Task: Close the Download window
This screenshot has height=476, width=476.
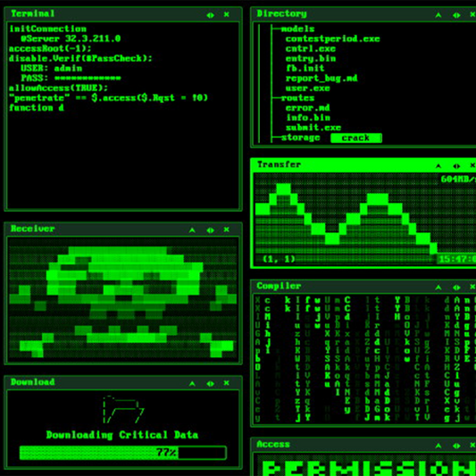Action: coord(227,383)
